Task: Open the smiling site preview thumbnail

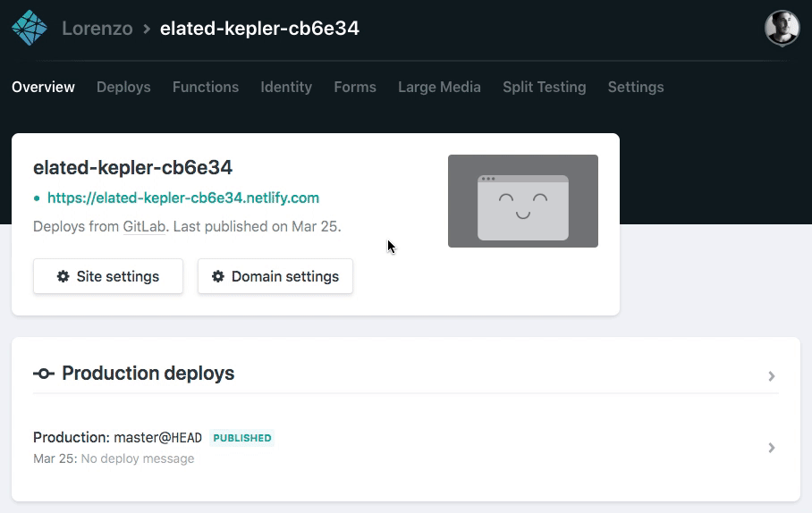Action: [x=522, y=201]
